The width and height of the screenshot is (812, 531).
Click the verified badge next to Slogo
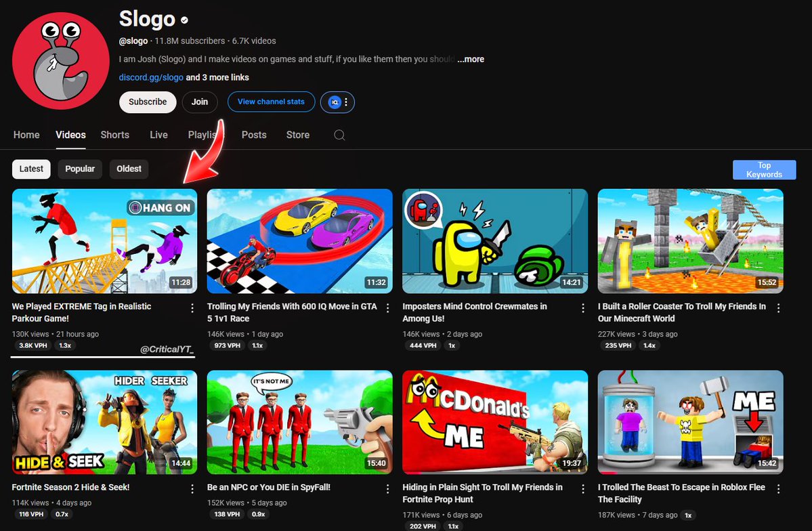184,20
